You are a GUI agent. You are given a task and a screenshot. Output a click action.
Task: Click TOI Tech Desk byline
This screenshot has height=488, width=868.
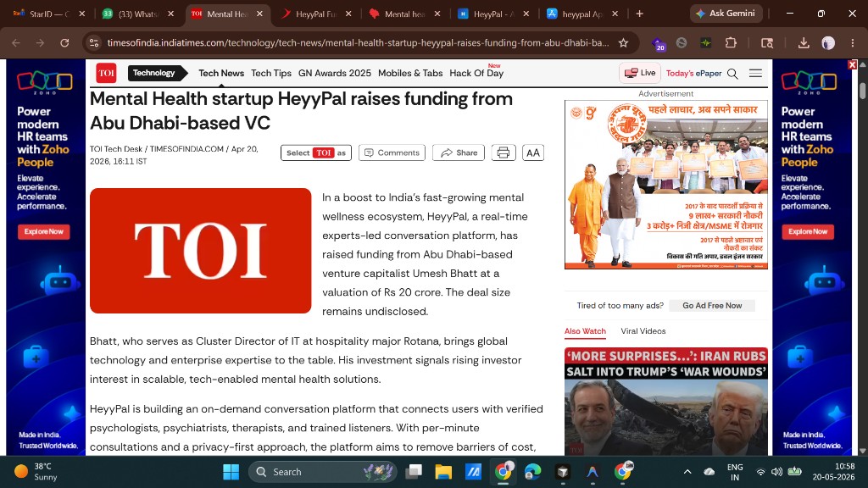(x=115, y=149)
